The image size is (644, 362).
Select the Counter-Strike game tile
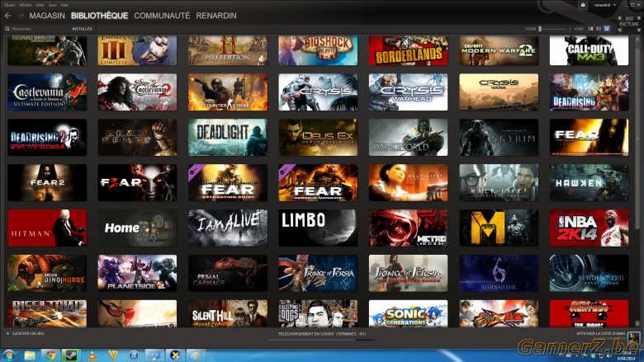pos(228,92)
